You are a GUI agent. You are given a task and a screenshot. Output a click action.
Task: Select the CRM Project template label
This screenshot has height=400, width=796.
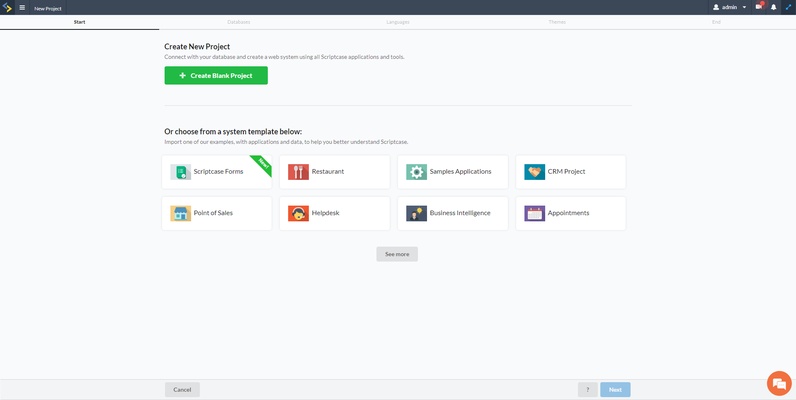click(567, 172)
